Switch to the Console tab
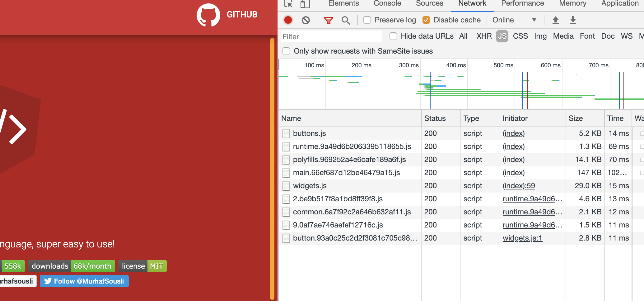The width and height of the screenshot is (644, 301). pos(387,3)
